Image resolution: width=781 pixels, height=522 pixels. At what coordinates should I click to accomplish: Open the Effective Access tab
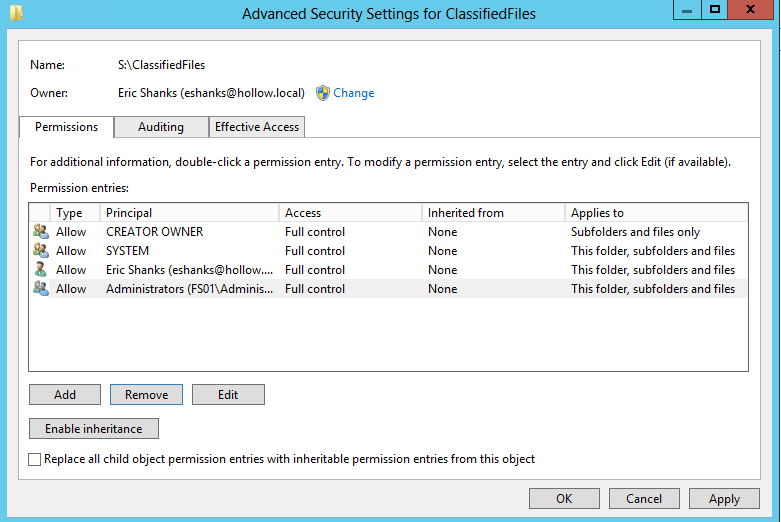coord(257,127)
